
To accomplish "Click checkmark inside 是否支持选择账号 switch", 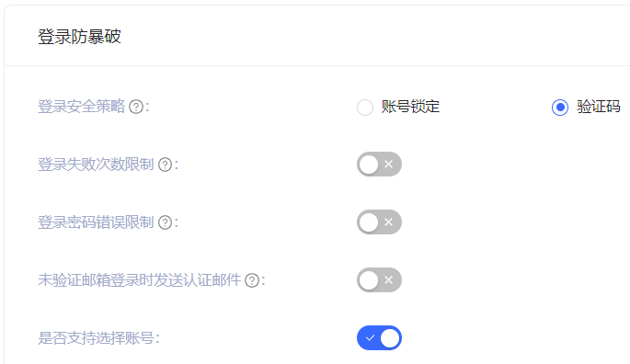I will [x=370, y=338].
